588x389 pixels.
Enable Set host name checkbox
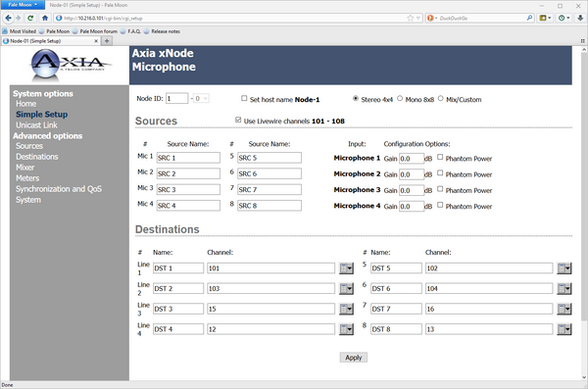[x=244, y=98]
